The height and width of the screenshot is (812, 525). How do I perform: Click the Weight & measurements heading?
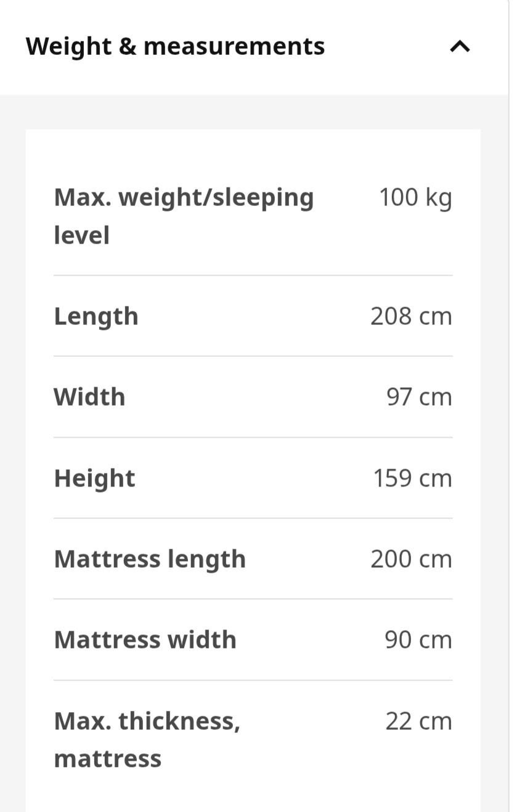(x=175, y=46)
